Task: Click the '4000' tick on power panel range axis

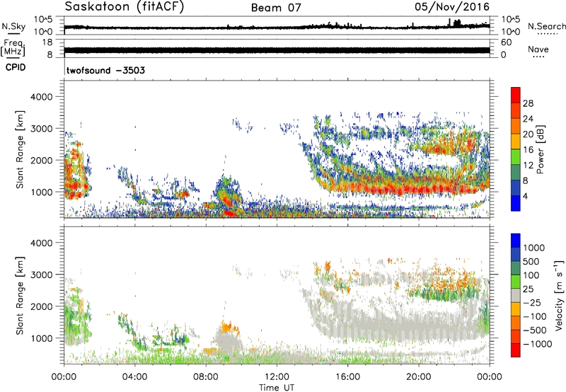Action: coord(42,97)
